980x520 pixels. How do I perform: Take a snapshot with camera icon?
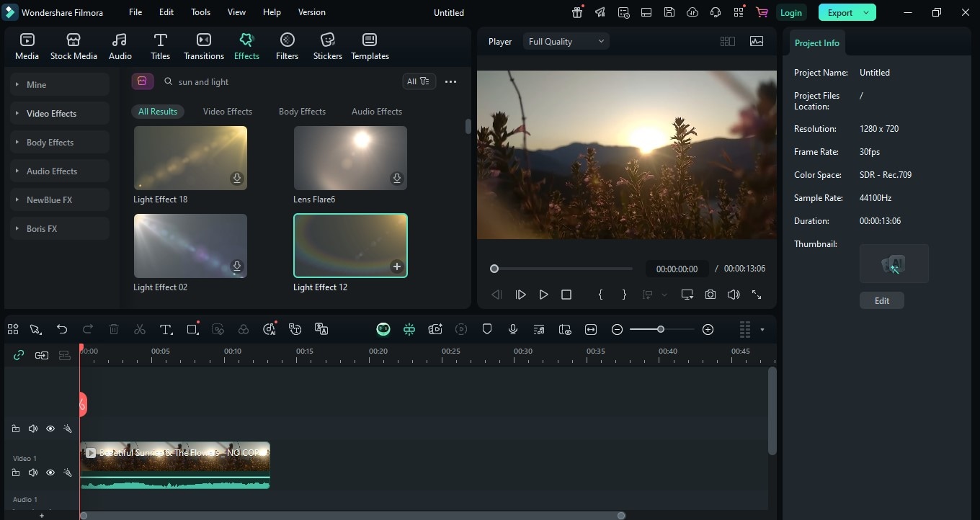(x=710, y=295)
